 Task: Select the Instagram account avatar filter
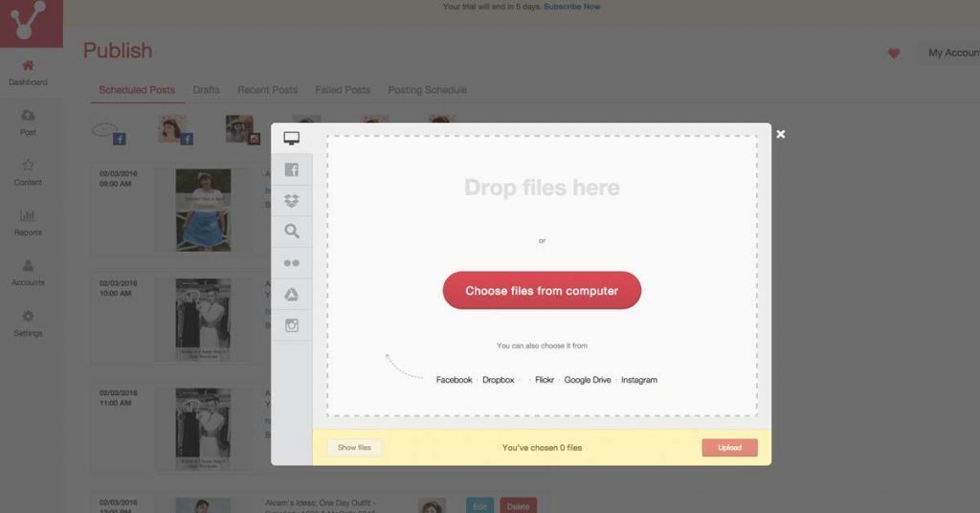(x=242, y=129)
